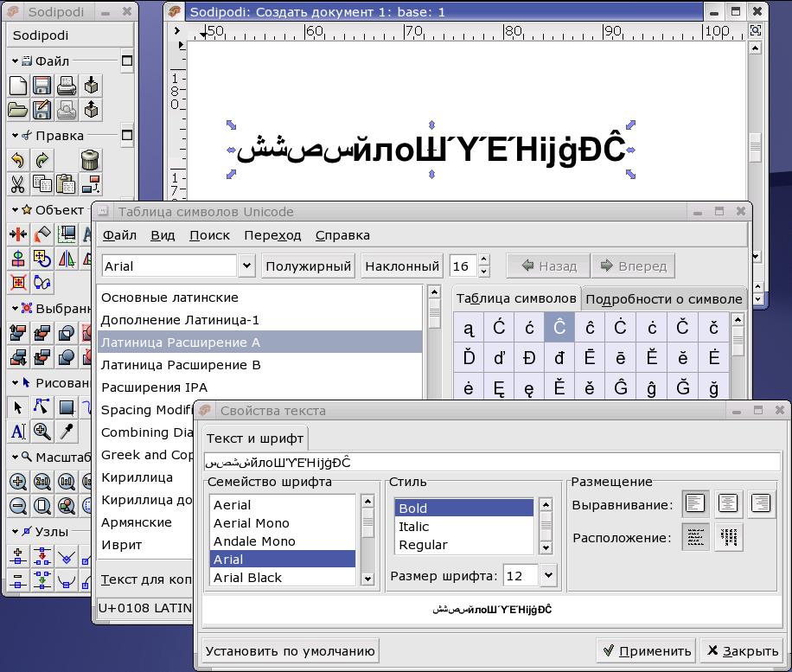This screenshot has height=672, width=792.
Task: Click the Вперед navigation button
Action: tap(634, 266)
